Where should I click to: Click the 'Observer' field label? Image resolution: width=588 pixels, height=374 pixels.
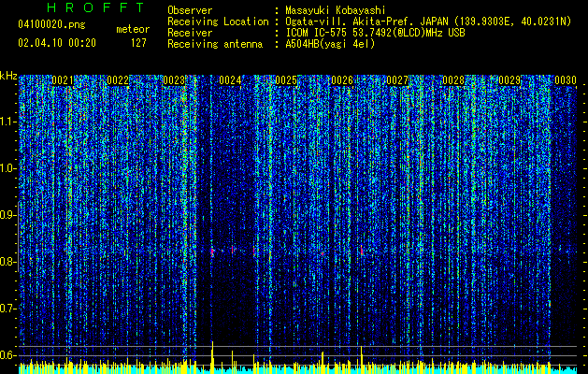(x=190, y=10)
